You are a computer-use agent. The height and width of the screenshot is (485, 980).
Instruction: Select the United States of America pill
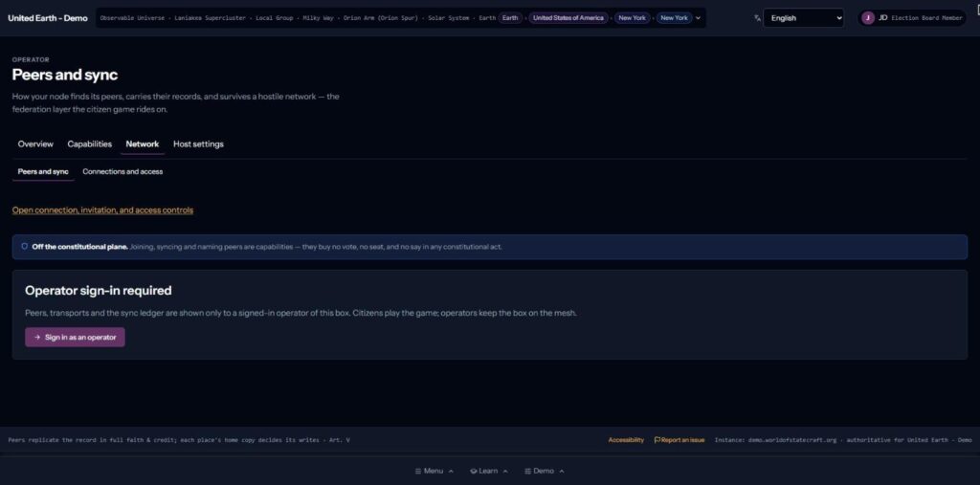coord(568,18)
